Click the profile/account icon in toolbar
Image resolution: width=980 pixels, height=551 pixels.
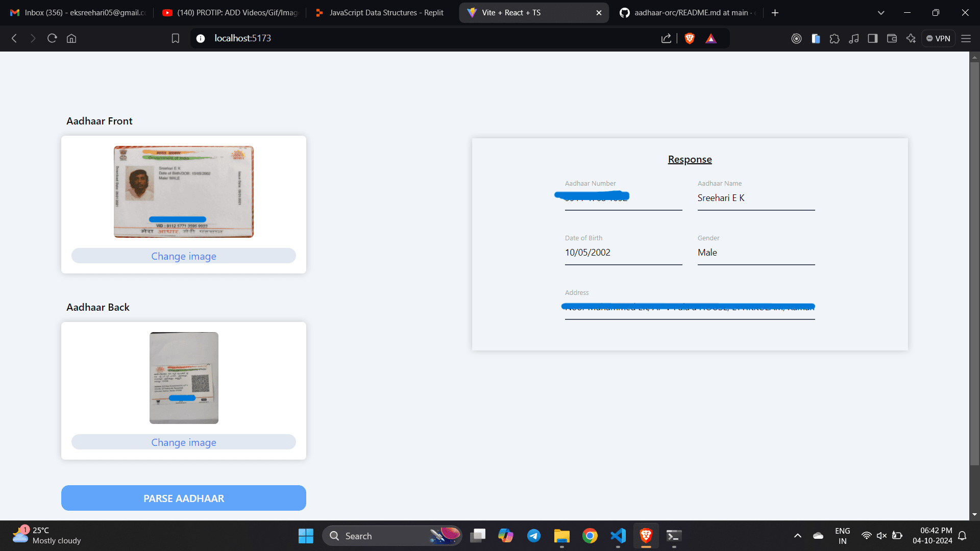(796, 38)
